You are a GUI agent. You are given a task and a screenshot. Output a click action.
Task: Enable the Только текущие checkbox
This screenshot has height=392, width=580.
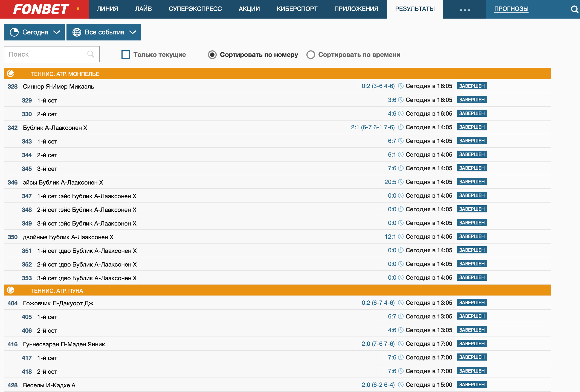126,55
